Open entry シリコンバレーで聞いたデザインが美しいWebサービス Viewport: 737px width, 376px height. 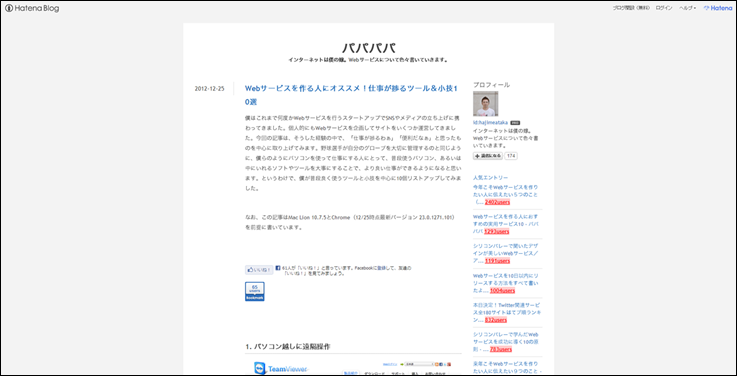tap(506, 253)
